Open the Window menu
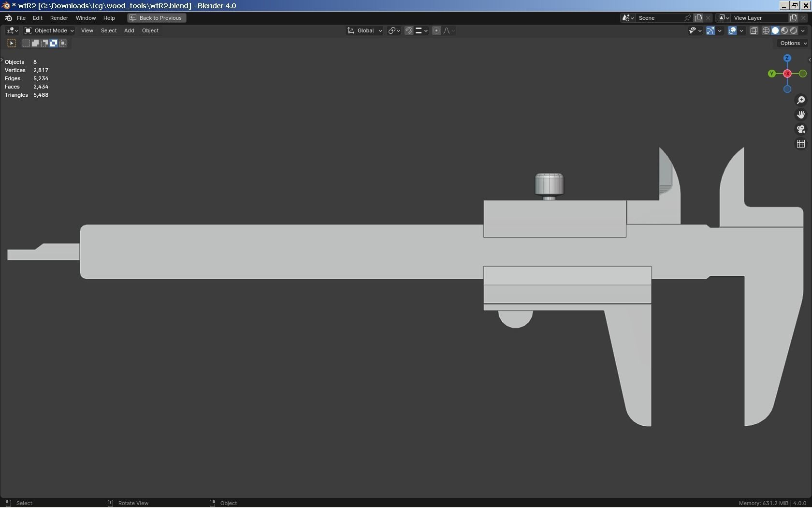The width and height of the screenshot is (812, 508). tap(86, 18)
